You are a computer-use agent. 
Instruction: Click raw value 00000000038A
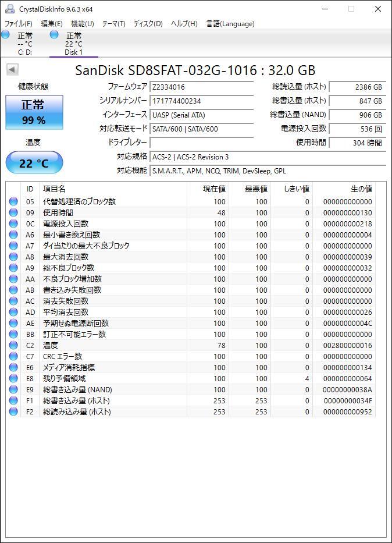pyautogui.click(x=347, y=389)
